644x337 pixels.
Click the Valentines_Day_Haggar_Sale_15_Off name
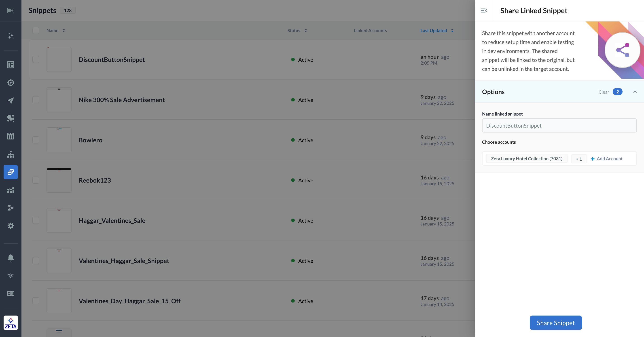pos(130,301)
